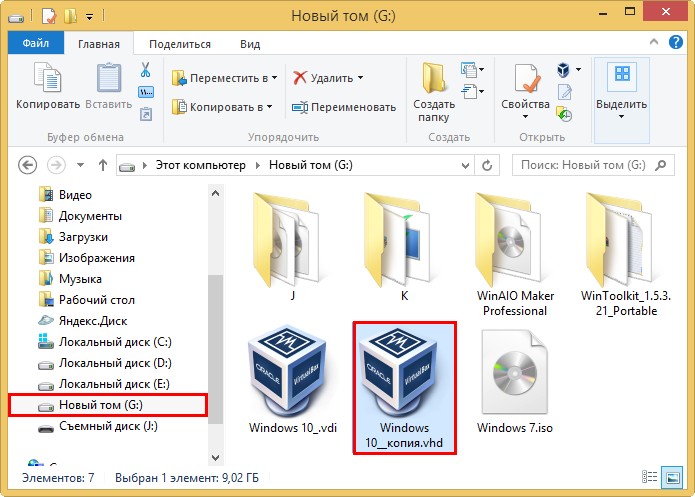The image size is (695, 497).
Task: Click the Delete (Удалить) red X button
Action: (x=323, y=78)
